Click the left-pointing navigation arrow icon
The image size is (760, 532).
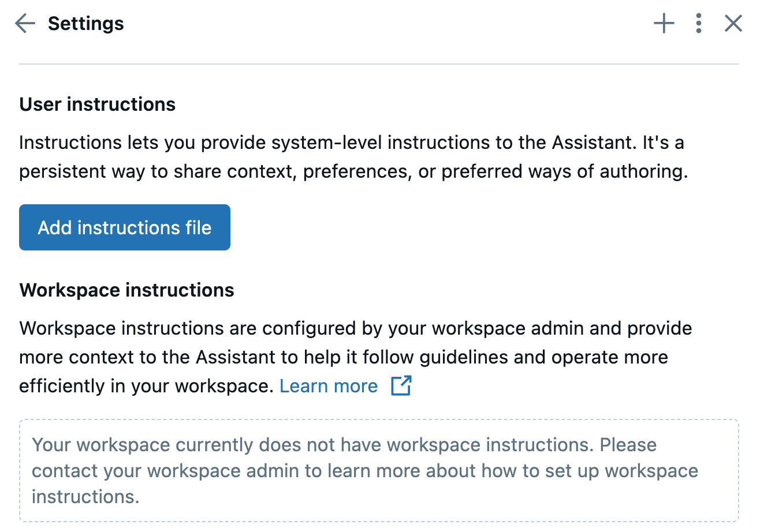[24, 23]
